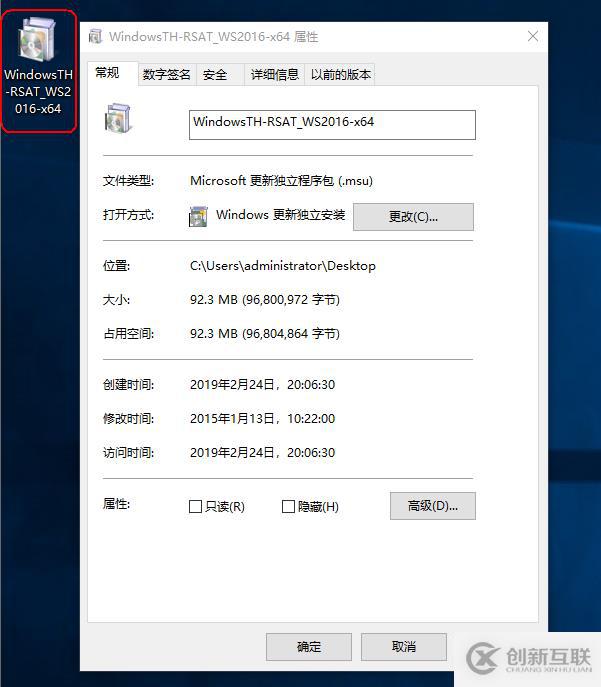The height and width of the screenshot is (687, 601).
Task: Enable the 隐藏(H) checkbox
Action: pos(288,506)
